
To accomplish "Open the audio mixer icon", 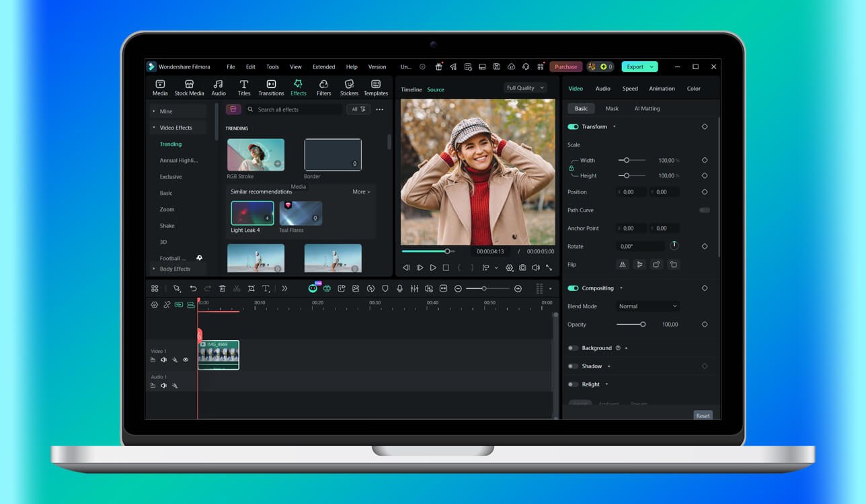I will pos(414,288).
